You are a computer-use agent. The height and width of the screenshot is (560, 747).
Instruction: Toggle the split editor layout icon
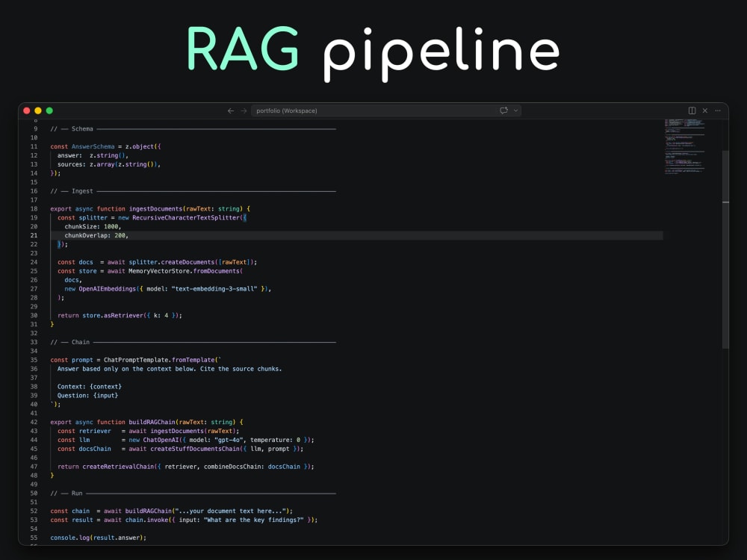pos(692,111)
